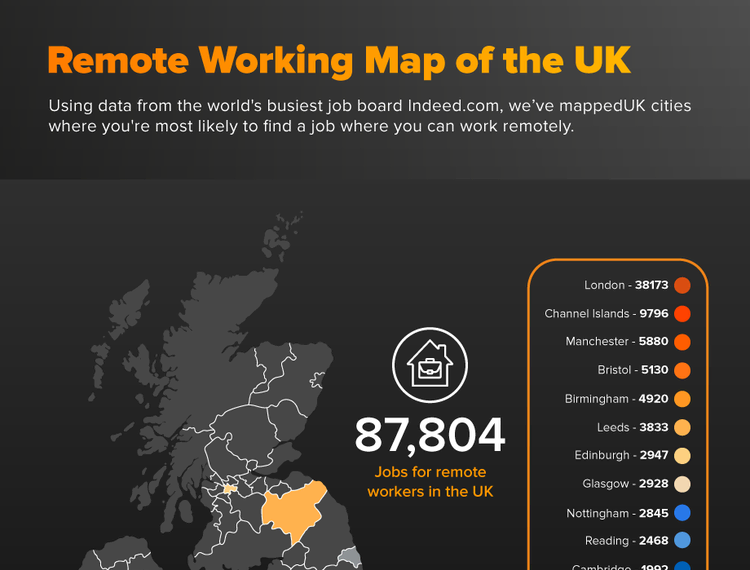Click the color dot beside Manchester
Image resolution: width=750 pixels, height=570 pixels.
tap(683, 342)
